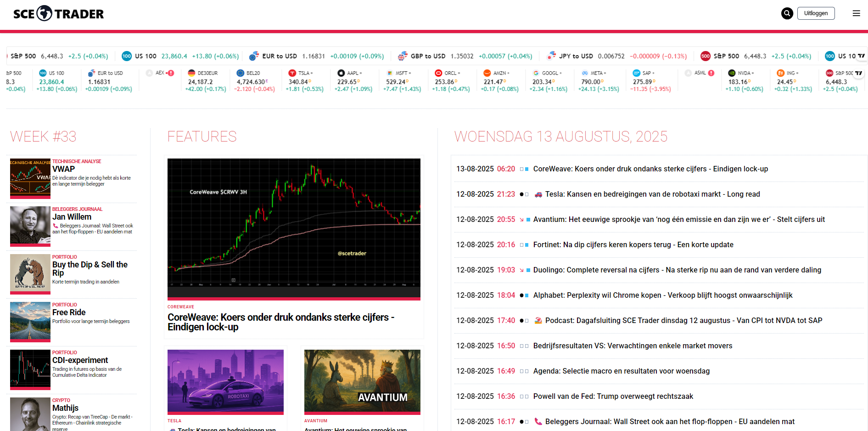Viewport: 868px width, 431px height.
Task: Open Duolingo complete reversal headline
Action: [677, 270]
